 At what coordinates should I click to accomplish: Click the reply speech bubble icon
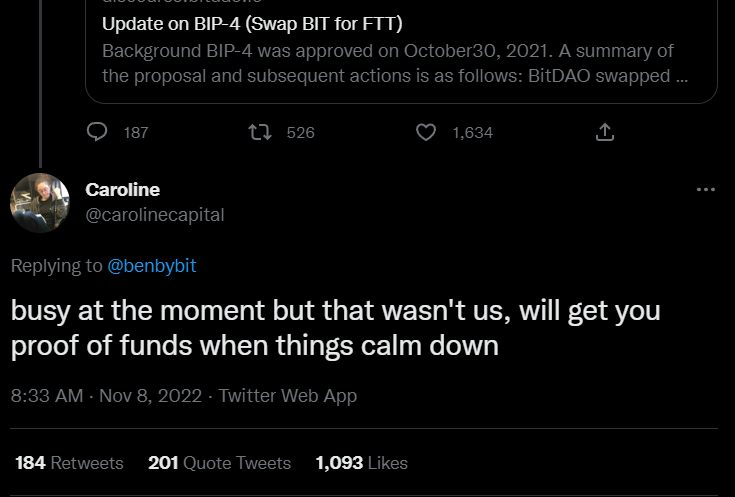pos(98,132)
